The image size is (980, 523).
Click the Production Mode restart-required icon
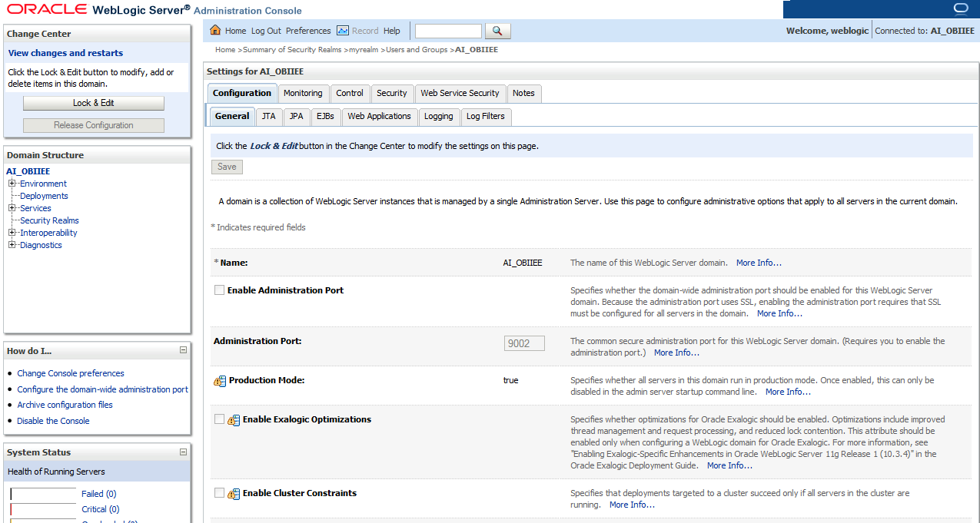click(x=220, y=381)
